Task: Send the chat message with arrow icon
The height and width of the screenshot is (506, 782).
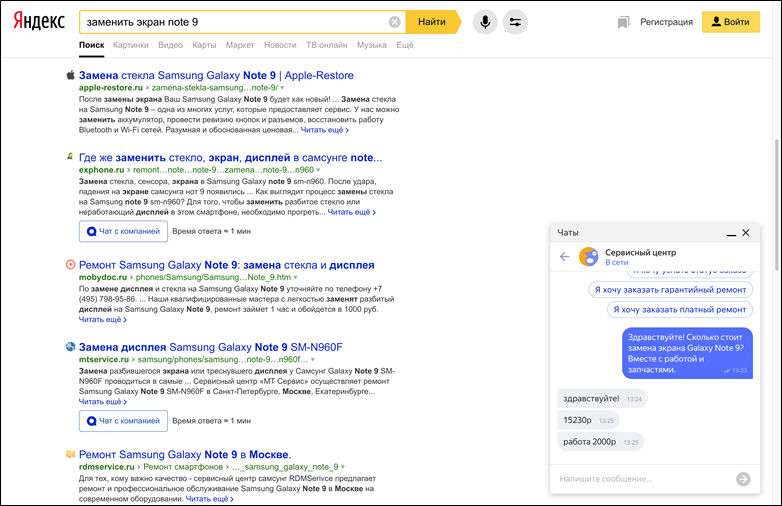Action: (x=743, y=479)
